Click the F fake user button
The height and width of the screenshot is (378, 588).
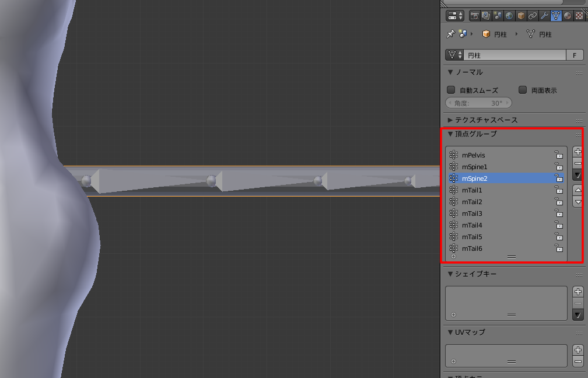pos(575,55)
